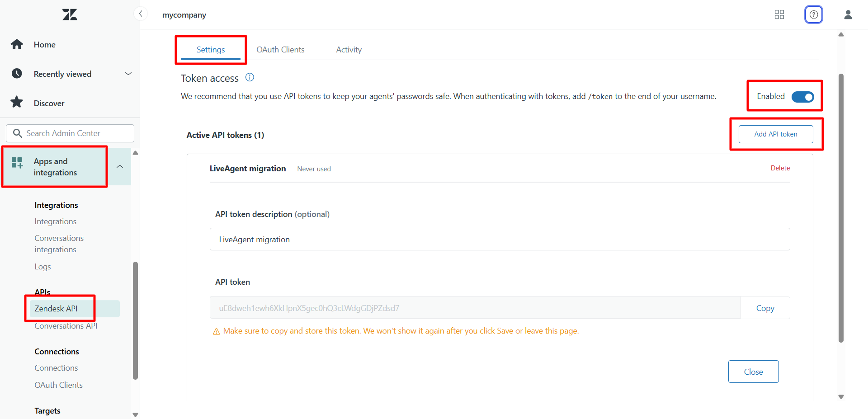Open the user profile icon
Screen dimensions: 868x419
tap(848, 14)
